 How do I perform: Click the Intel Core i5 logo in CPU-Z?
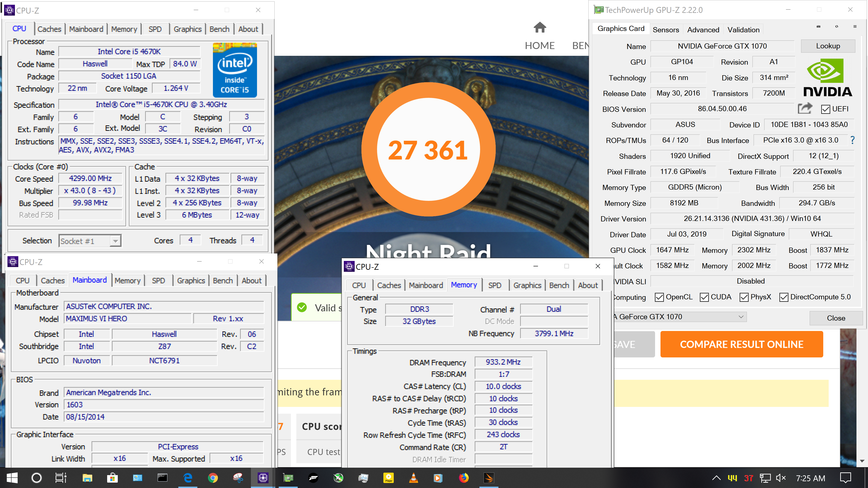point(235,70)
